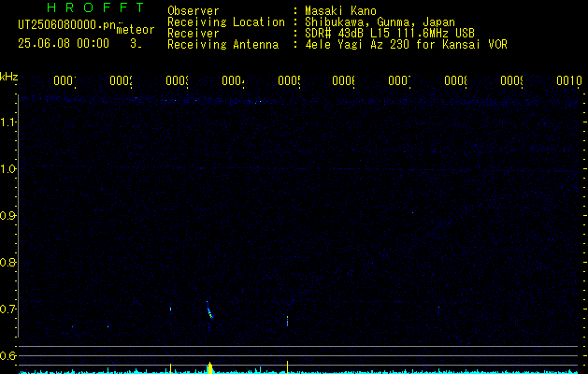Click the echo count '3.' beside the date
The height and width of the screenshot is (374, 588).
[136, 43]
